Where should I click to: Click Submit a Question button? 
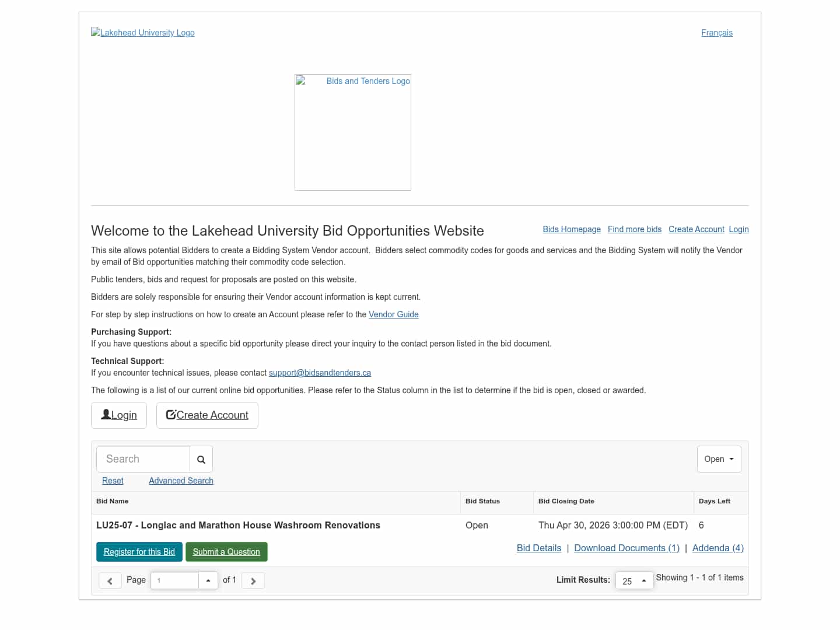[x=226, y=552]
